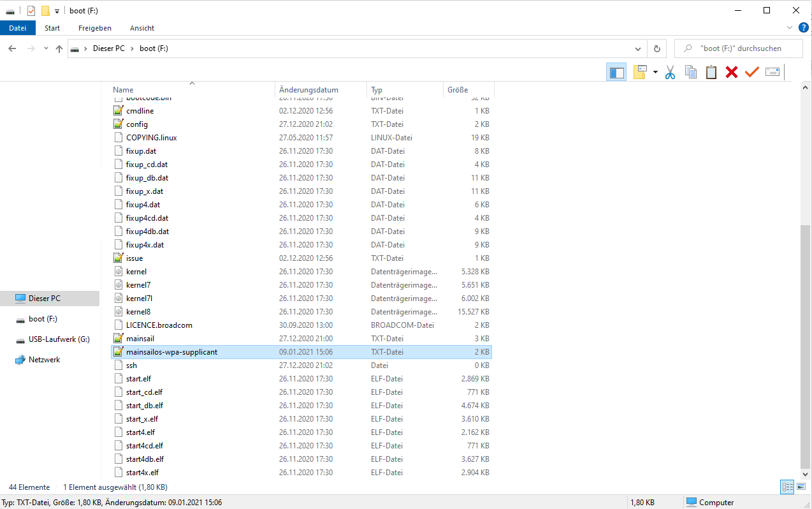The height and width of the screenshot is (509, 812).
Task: Sort by Änderungsdatum column header
Action: coord(321,90)
